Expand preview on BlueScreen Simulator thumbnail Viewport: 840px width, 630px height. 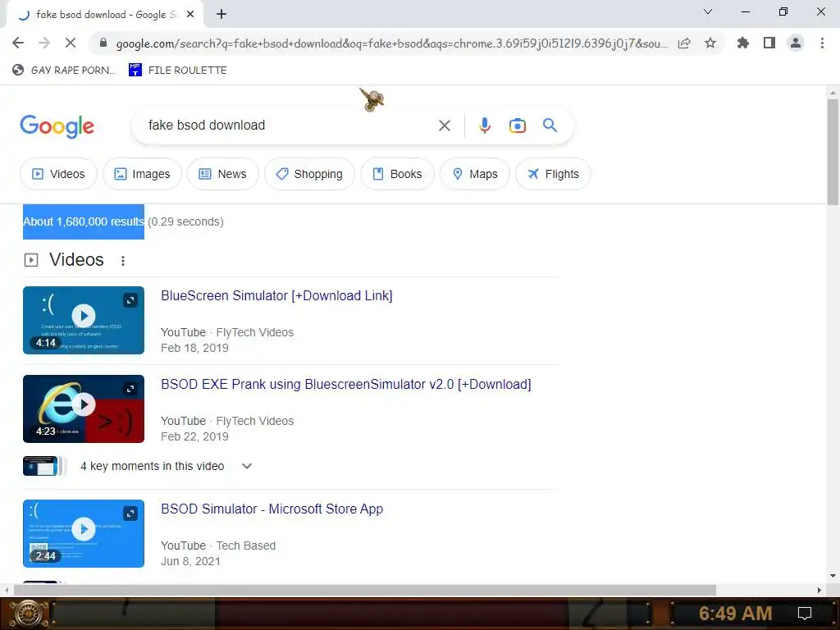[130, 300]
